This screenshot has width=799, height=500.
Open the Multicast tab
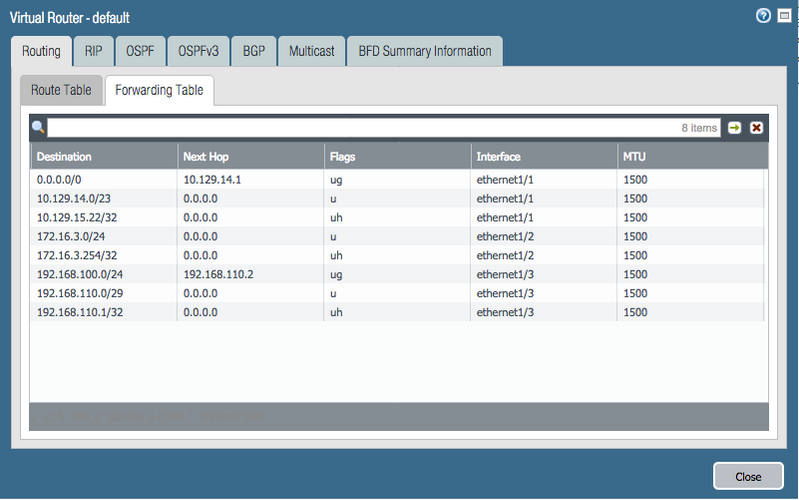tap(311, 51)
